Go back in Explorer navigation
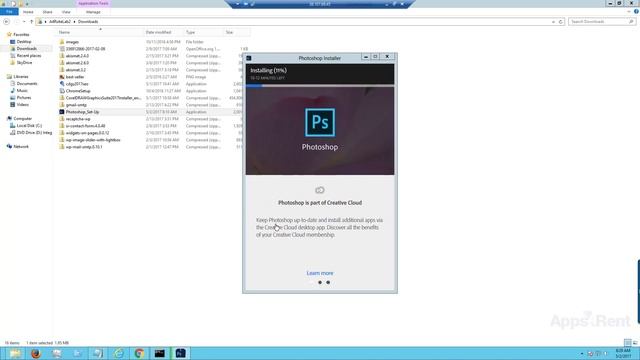 tap(7, 22)
